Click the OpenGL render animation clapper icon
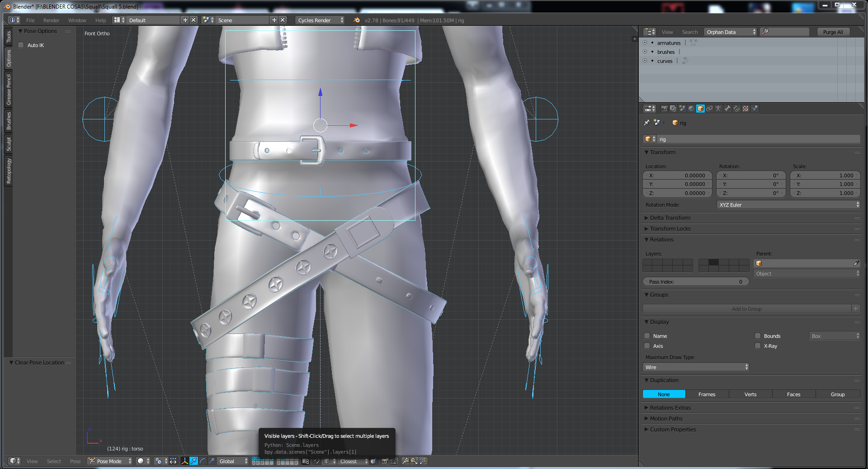 394,461
